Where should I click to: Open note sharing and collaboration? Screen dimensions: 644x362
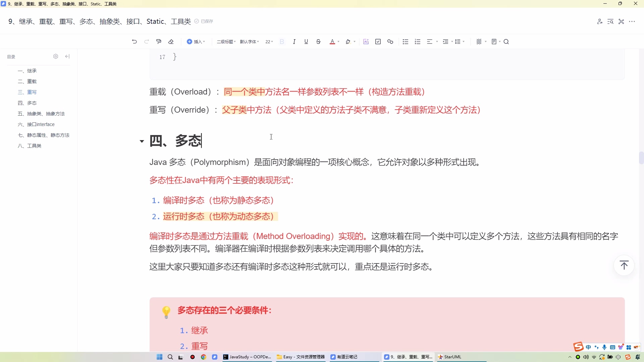(600, 21)
